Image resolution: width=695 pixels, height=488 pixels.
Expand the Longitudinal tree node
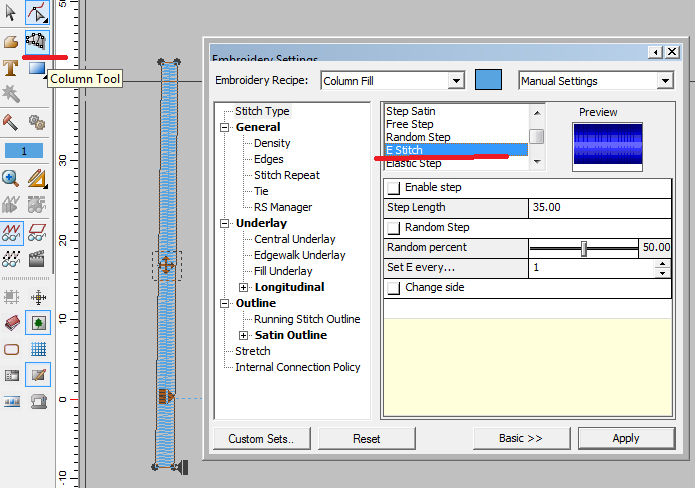[x=244, y=287]
